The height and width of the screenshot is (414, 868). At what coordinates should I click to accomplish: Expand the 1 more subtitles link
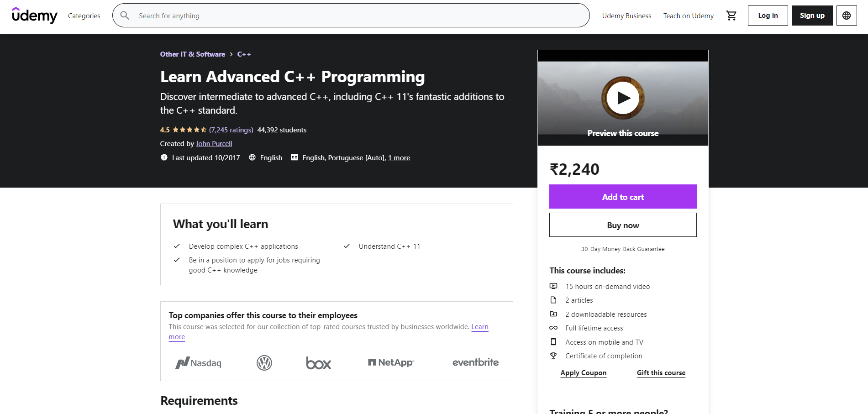[399, 158]
